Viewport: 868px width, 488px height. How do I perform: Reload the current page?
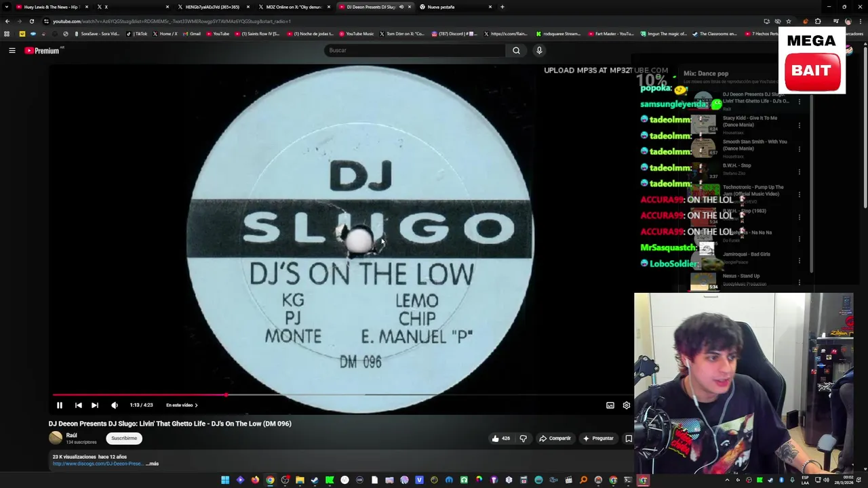pyautogui.click(x=31, y=21)
